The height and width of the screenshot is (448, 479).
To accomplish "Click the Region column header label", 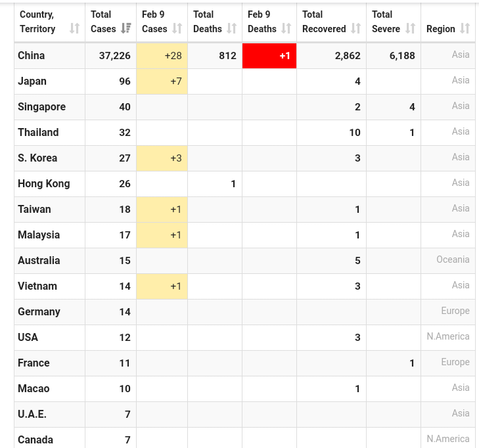I will [440, 29].
